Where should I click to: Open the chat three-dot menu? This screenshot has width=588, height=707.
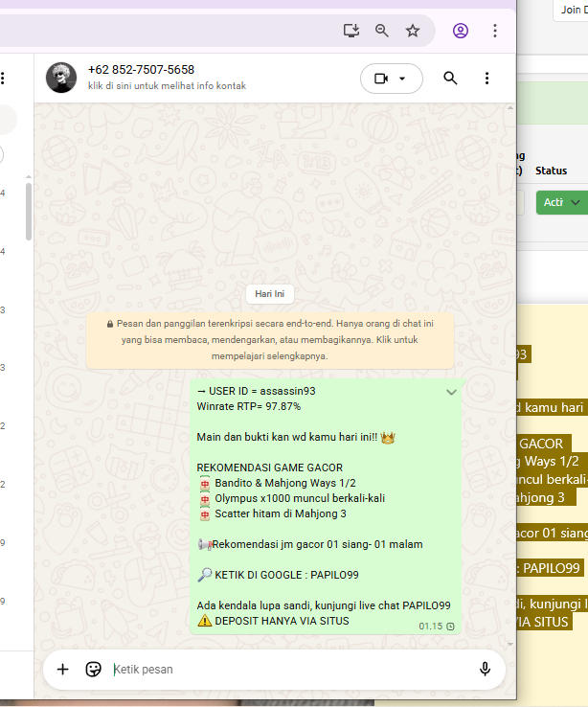click(486, 78)
